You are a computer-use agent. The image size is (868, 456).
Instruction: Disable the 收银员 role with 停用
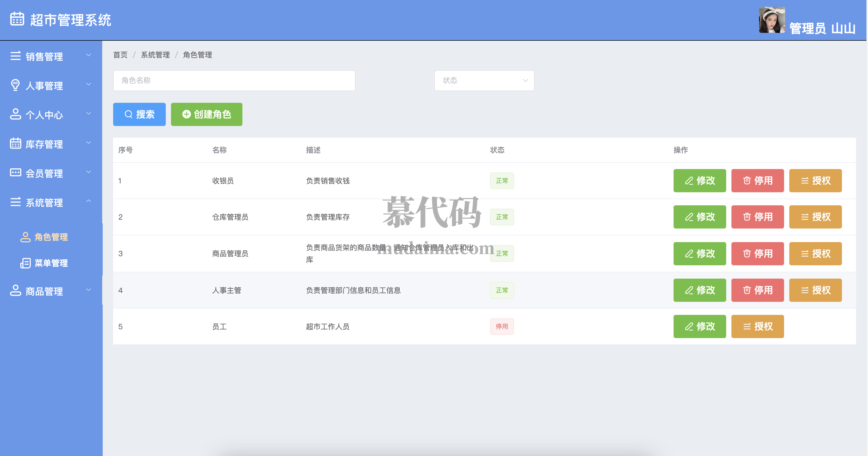(x=757, y=181)
